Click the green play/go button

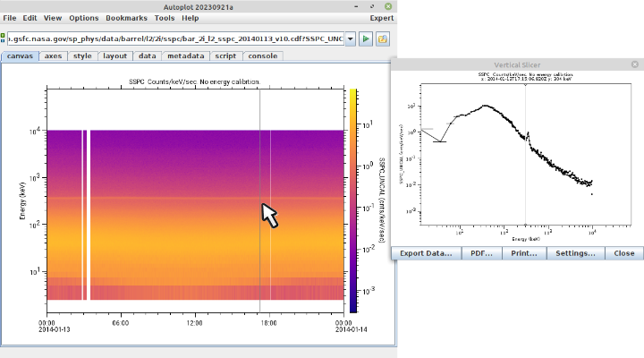[x=366, y=39]
